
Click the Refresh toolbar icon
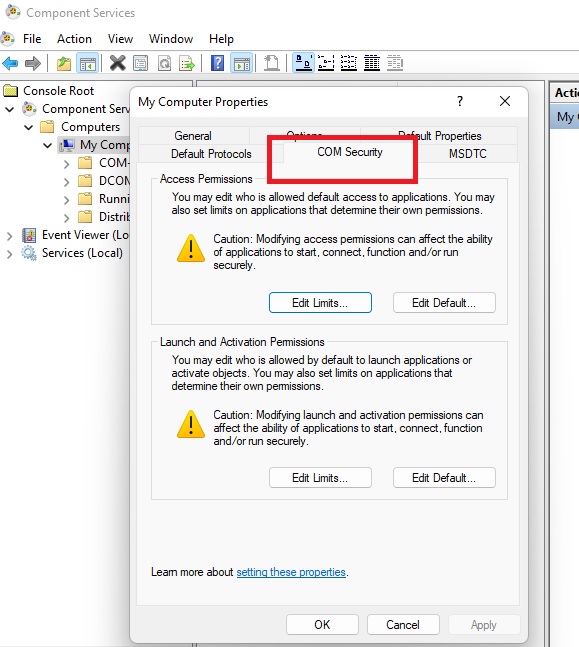coord(164,64)
